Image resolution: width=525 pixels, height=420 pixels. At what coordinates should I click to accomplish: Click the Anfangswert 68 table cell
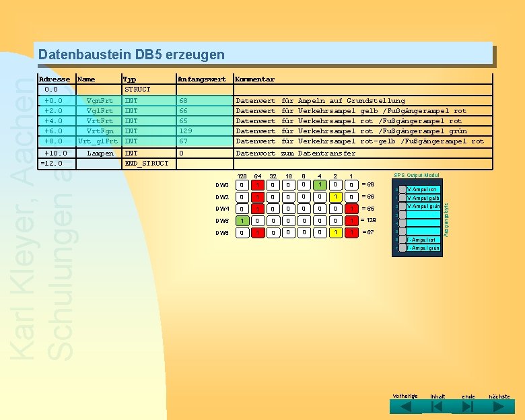point(205,100)
